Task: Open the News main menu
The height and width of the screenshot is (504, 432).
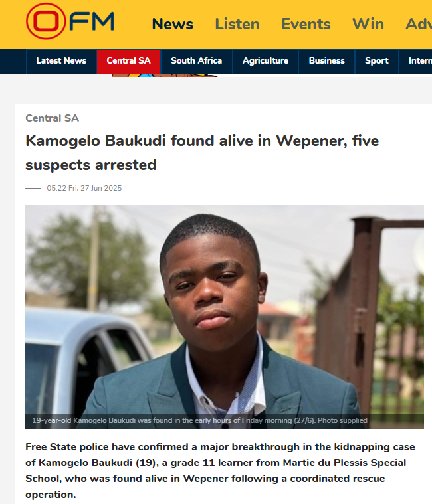Action: pos(172,24)
